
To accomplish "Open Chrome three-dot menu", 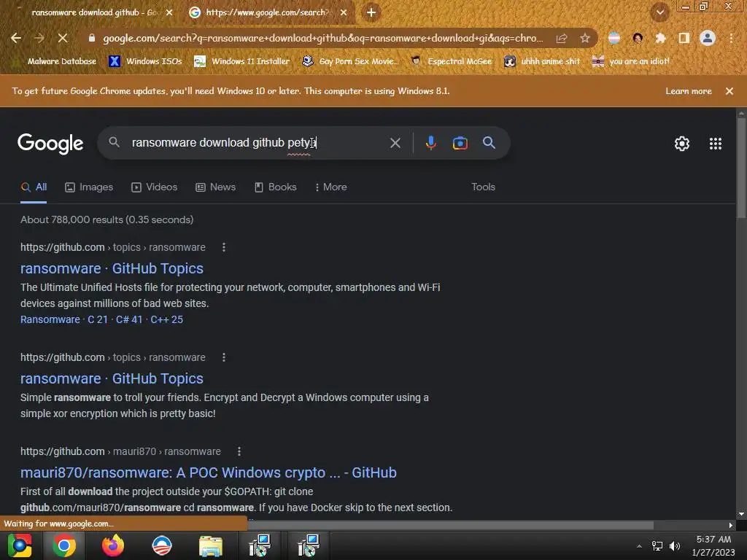I will (731, 38).
